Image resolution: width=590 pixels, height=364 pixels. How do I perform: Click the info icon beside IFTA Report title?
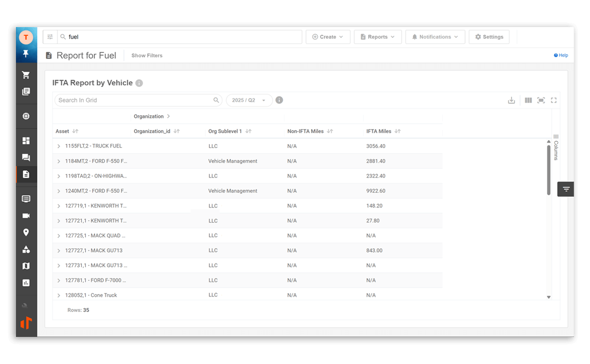(x=139, y=83)
